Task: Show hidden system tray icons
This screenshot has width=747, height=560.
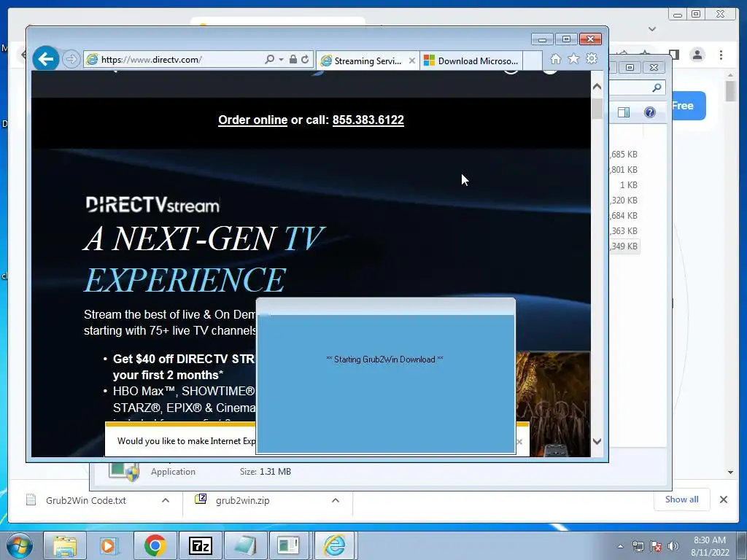Action: point(620,547)
